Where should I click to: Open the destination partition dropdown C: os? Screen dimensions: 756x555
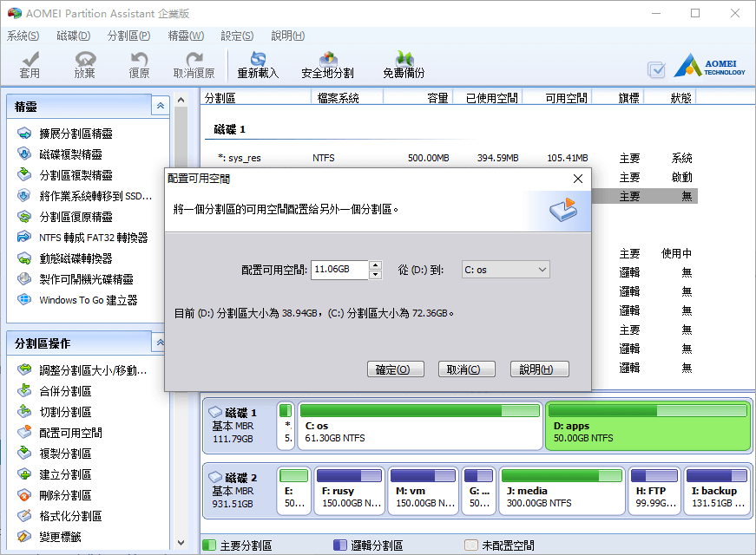[x=505, y=270]
